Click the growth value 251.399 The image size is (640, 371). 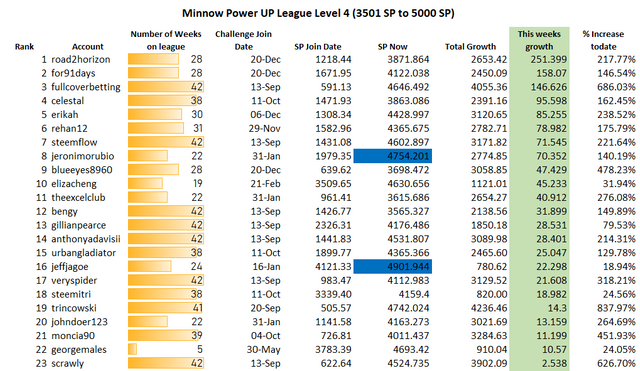pos(549,59)
